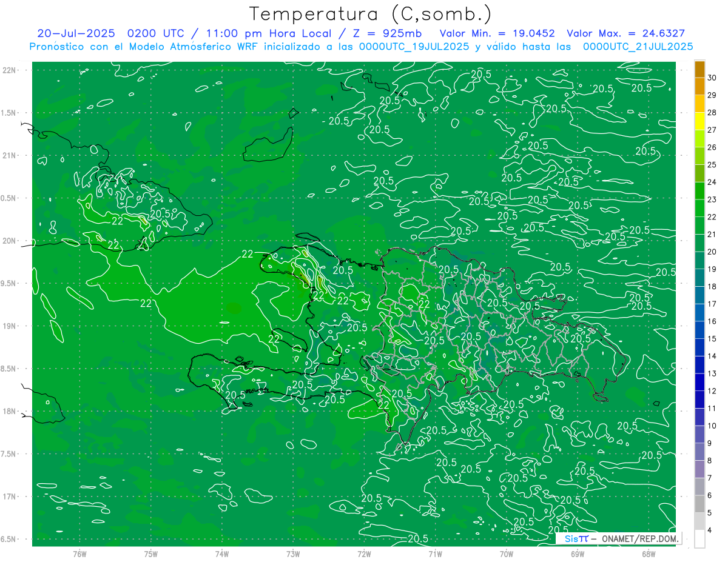Click legend value '25'
728x562 pixels.
(712, 165)
